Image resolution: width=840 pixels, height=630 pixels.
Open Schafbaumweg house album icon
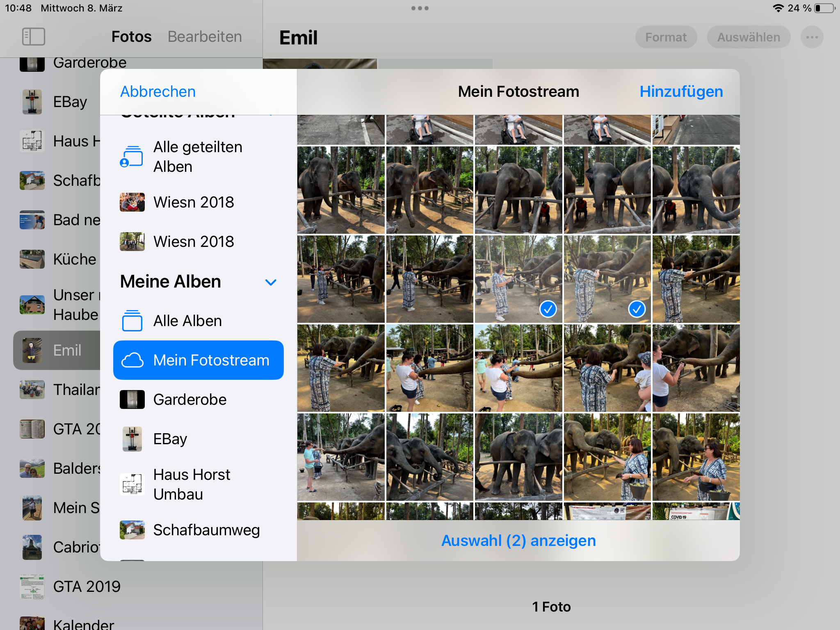[x=132, y=530]
